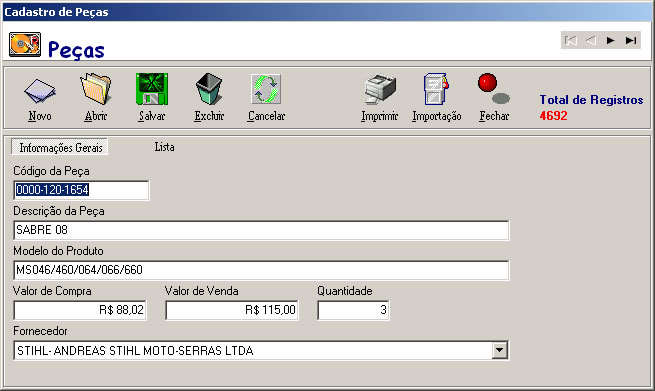Screen dimensions: 655x391
Task: Click the Valor de Venda field
Action: pyautogui.click(x=232, y=310)
